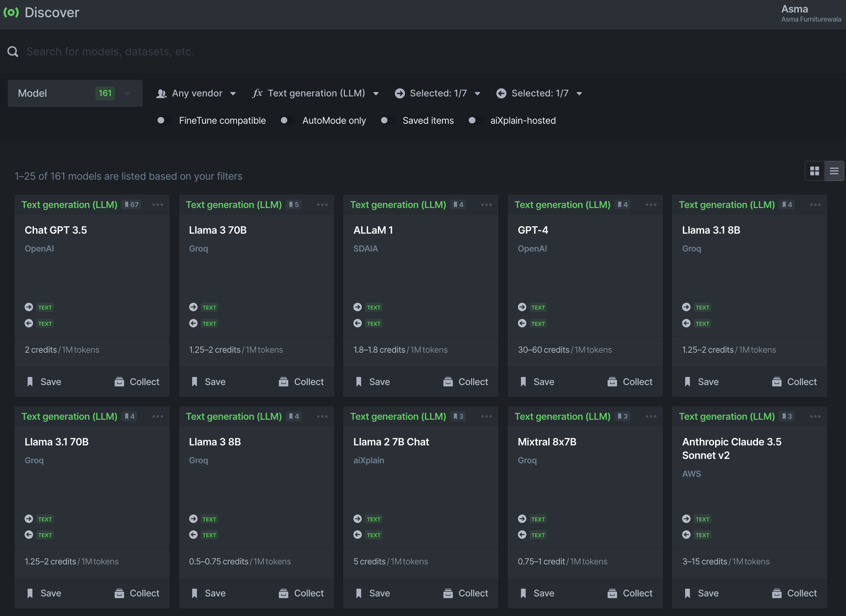Save the Chat GPT 3.5 model
Screen dimensions: 846x616
pyautogui.click(x=44, y=382)
